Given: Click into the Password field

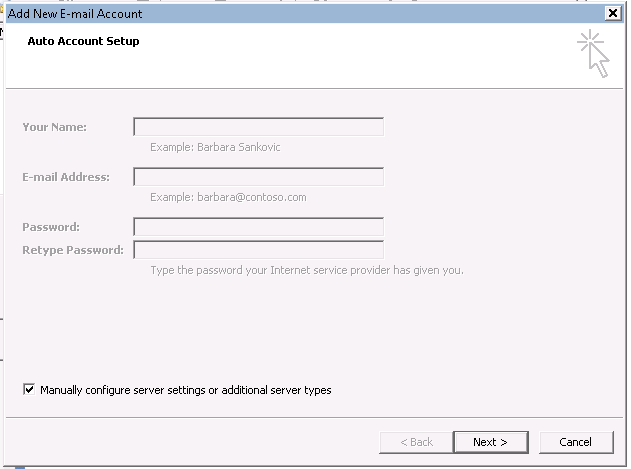Looking at the screenshot, I should [258, 227].
